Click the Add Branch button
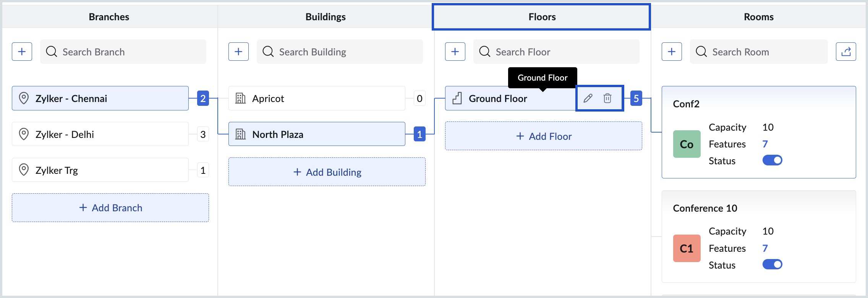Screen dimensions: 868x298 (x=110, y=208)
